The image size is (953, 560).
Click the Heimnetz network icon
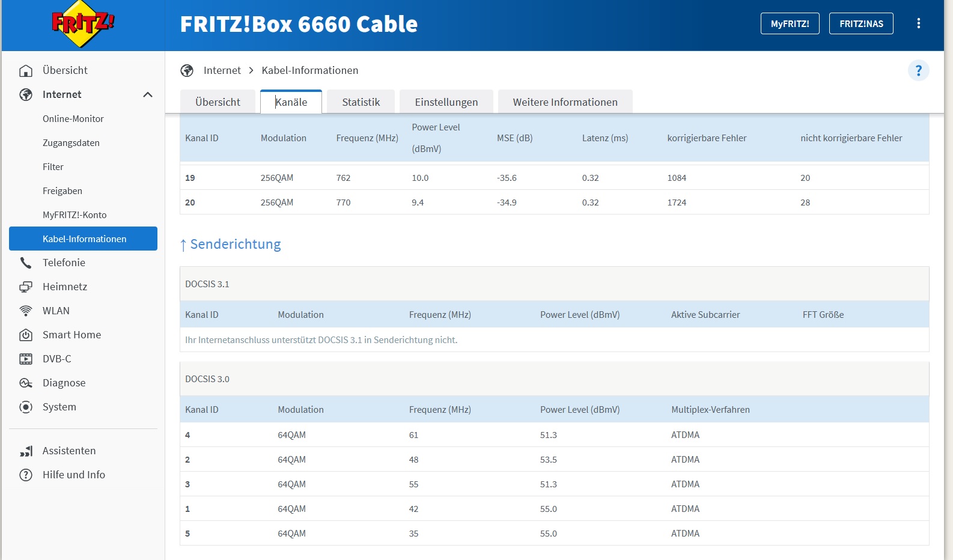[x=26, y=287]
